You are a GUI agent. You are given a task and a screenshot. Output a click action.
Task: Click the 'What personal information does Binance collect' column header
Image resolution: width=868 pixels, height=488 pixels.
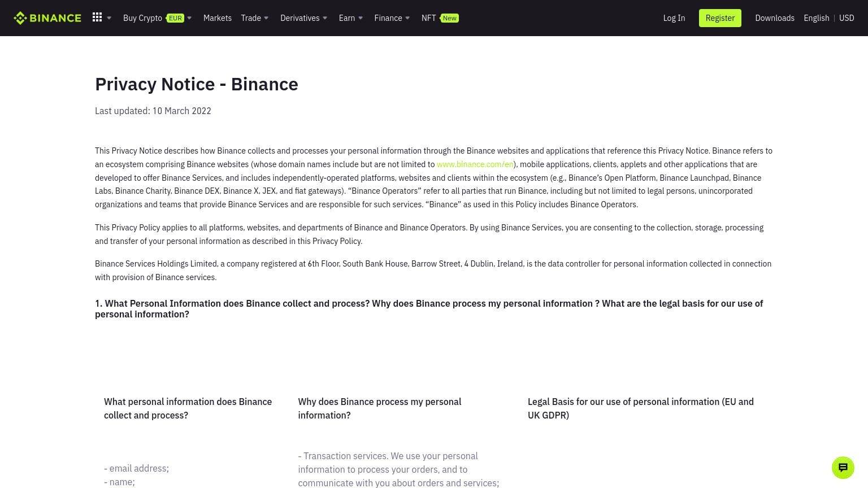(x=188, y=408)
